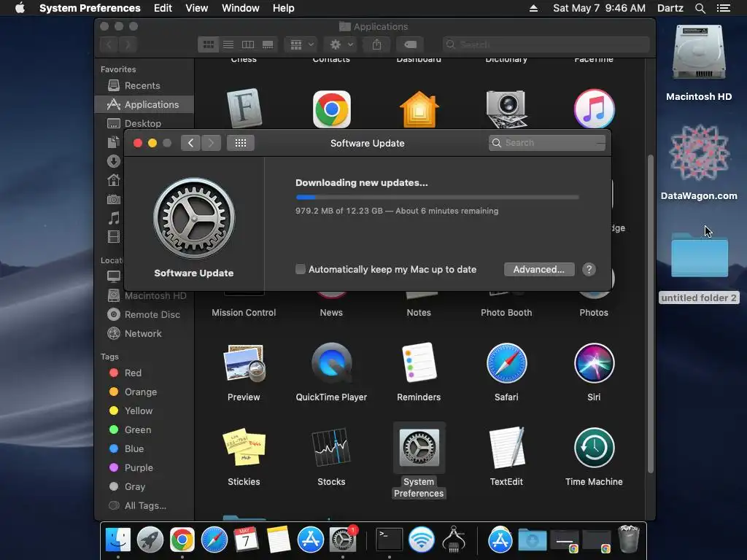Open the Safari app icon in Applications window

(506, 363)
